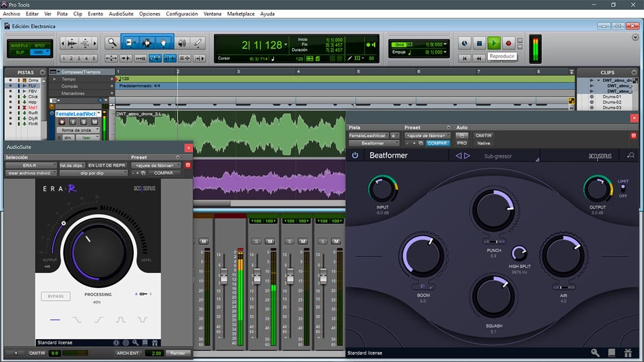Click the ERA-R license key icon
The width and height of the screenshot is (644, 362).
(136, 342)
